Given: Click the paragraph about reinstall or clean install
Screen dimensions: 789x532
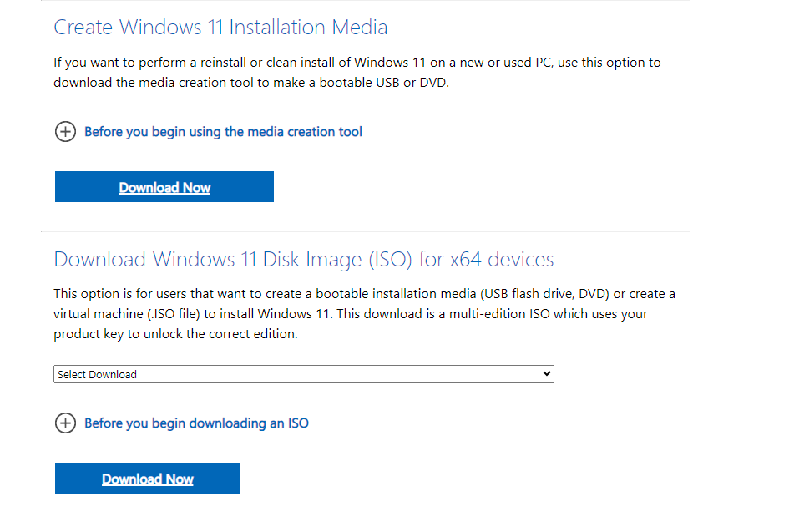Looking at the screenshot, I should (x=357, y=73).
